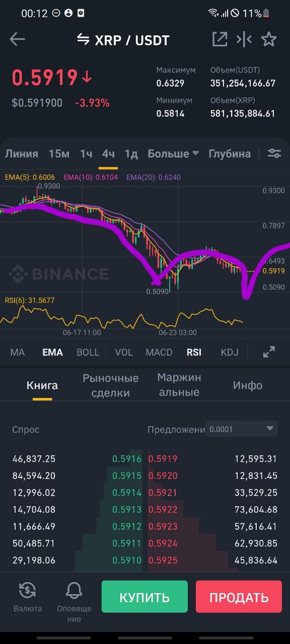Tap ask price 0.5920
The image size is (290, 644).
163,475
